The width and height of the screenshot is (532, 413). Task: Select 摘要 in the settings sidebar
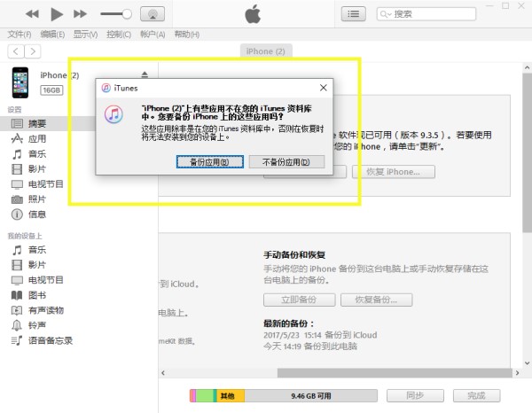pos(48,123)
